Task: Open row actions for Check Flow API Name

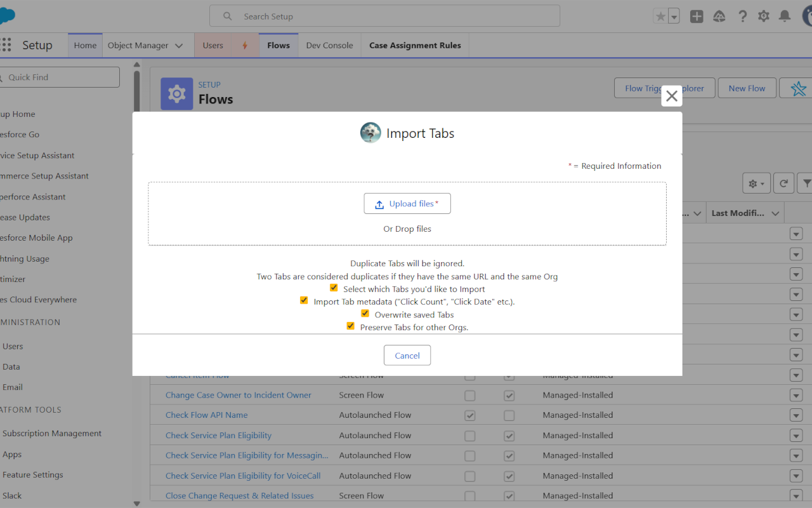Action: coord(796,415)
